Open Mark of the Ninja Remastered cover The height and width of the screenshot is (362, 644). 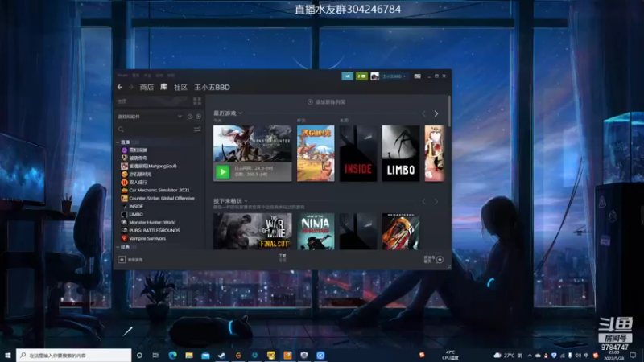click(316, 231)
